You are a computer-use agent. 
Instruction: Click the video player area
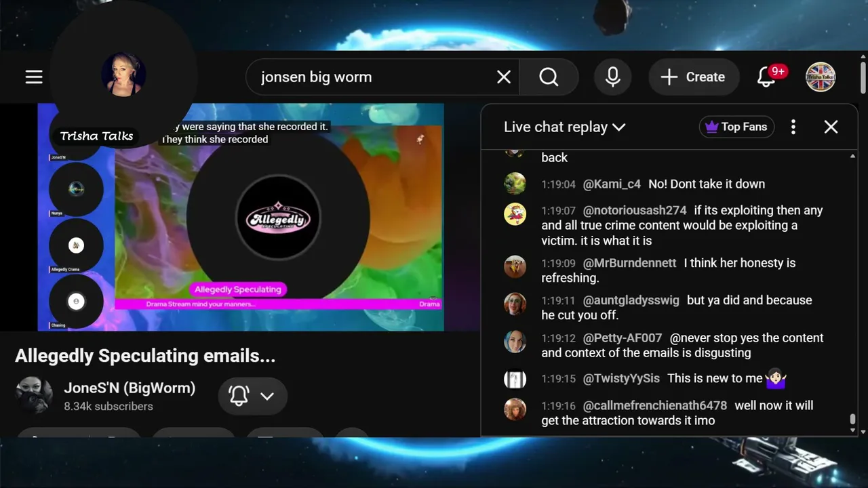point(241,217)
